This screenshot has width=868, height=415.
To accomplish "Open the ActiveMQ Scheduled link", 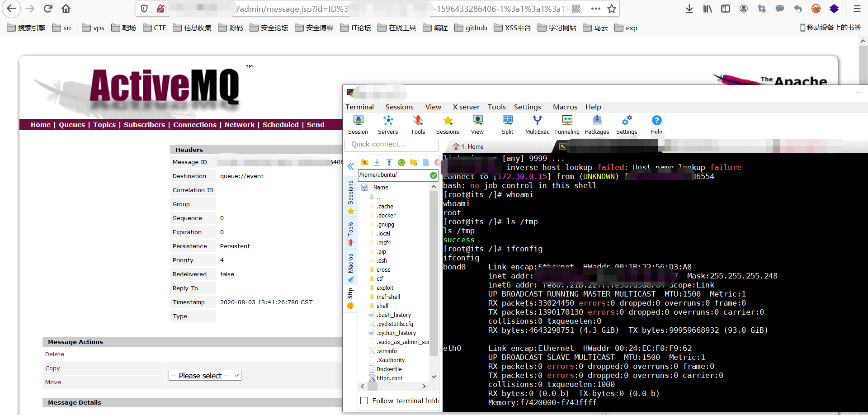I will tap(281, 125).
